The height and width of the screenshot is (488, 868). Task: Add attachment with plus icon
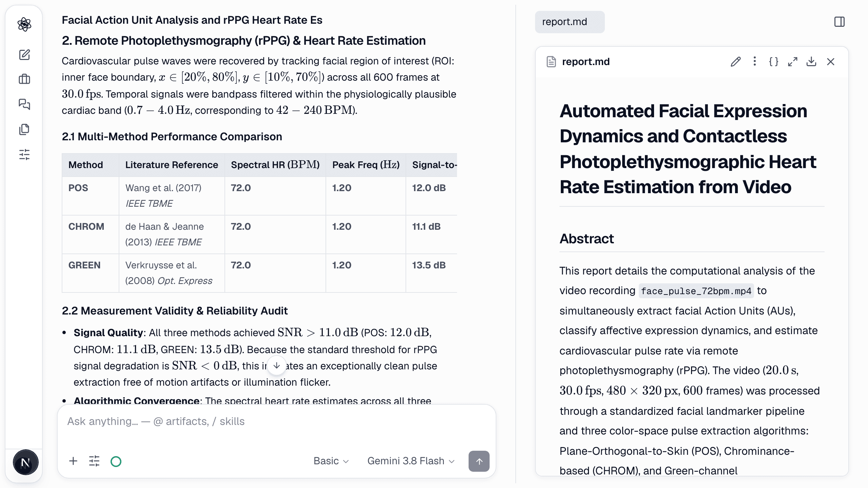click(73, 461)
